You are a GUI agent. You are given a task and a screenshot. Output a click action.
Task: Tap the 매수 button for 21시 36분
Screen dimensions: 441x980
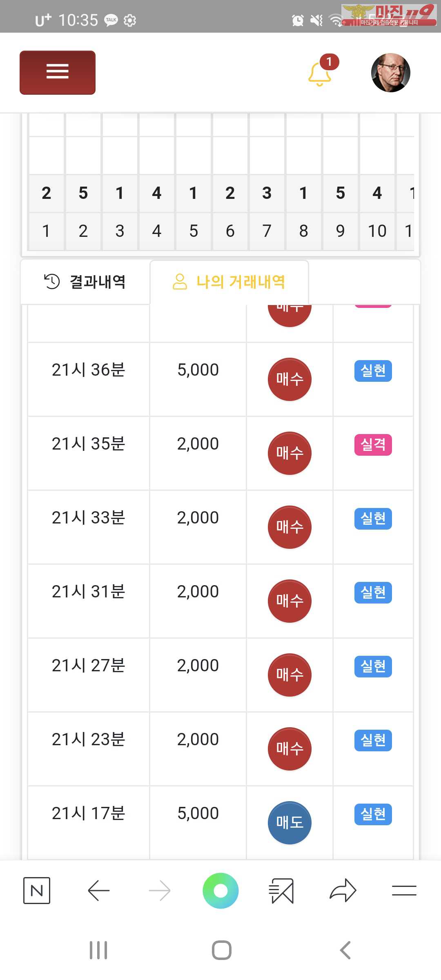290,379
